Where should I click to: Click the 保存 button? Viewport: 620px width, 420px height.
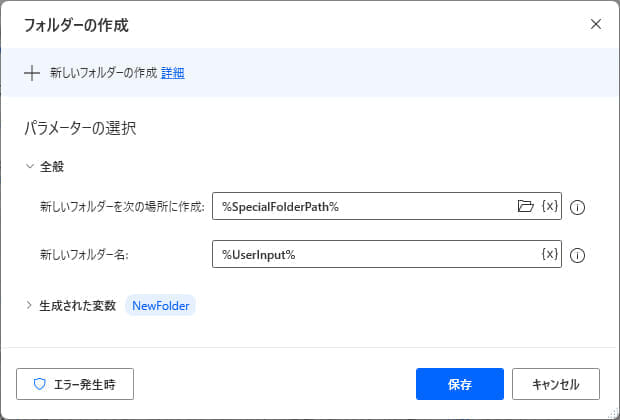(460, 384)
